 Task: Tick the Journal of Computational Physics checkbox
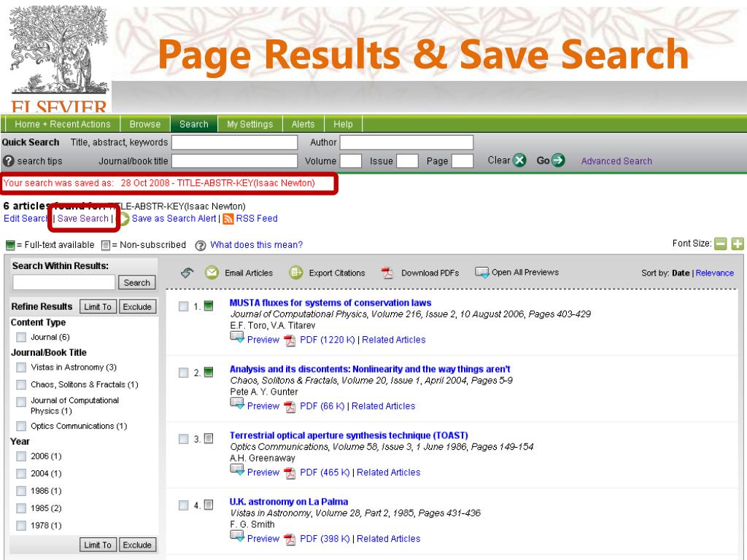point(21,402)
